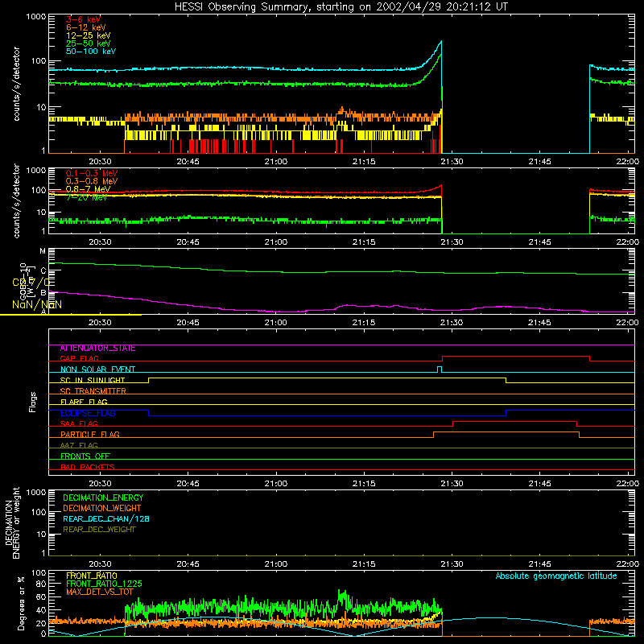Click the yellow FRONT_RATIO legend label
The image size is (644, 644).
92,576
